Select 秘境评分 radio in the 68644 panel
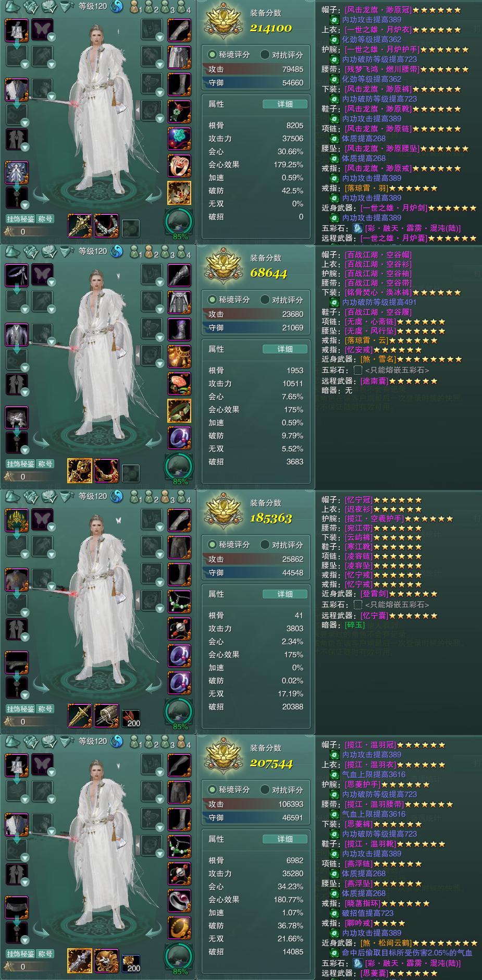482x980 pixels. pyautogui.click(x=212, y=299)
